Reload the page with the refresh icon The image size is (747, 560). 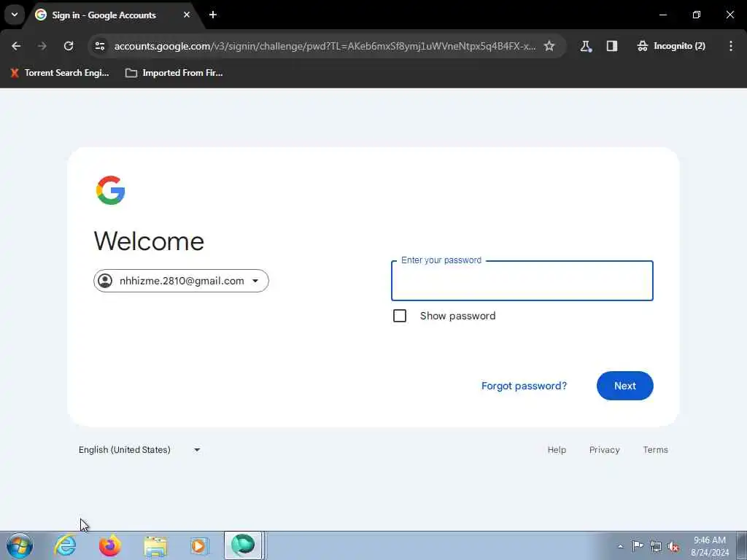click(69, 46)
